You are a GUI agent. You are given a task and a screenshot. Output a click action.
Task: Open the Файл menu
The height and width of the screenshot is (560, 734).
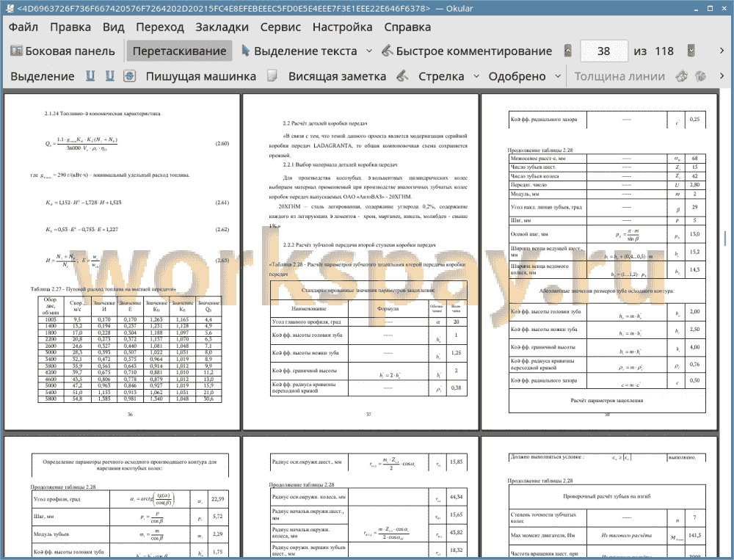coord(23,27)
